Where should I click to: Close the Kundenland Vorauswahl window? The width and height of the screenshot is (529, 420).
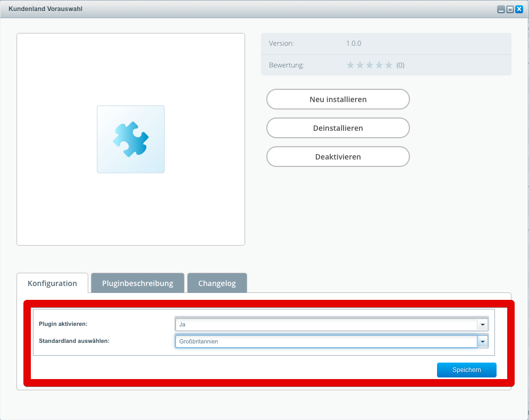pyautogui.click(x=519, y=10)
